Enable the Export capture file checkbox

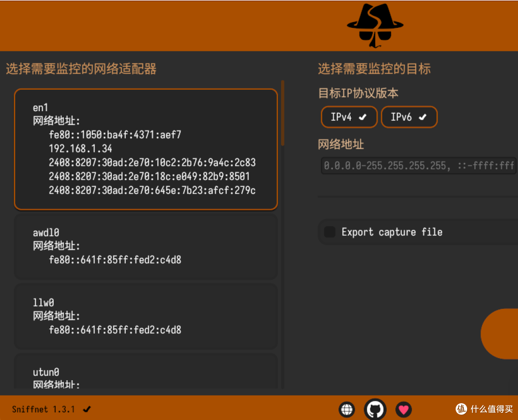click(330, 232)
